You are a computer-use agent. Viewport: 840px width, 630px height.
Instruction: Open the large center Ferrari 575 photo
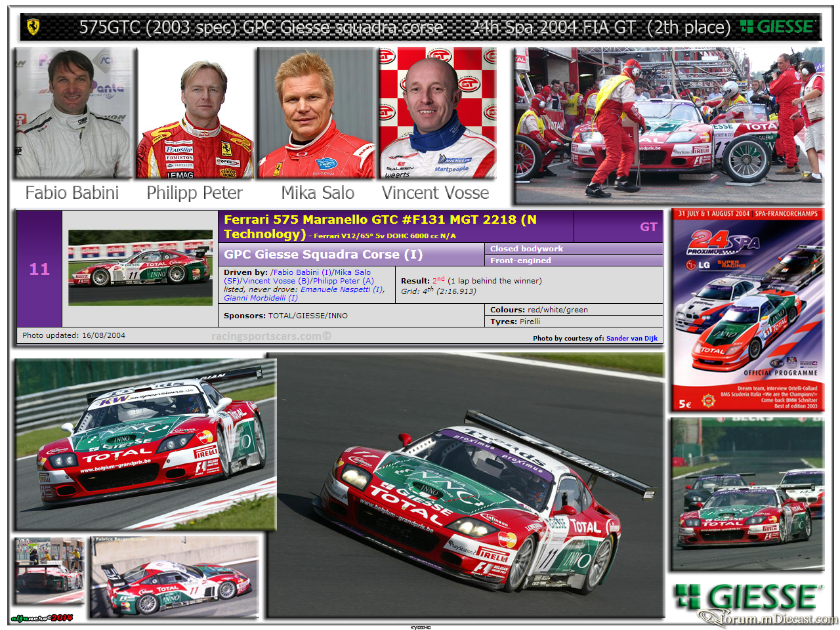(465, 486)
